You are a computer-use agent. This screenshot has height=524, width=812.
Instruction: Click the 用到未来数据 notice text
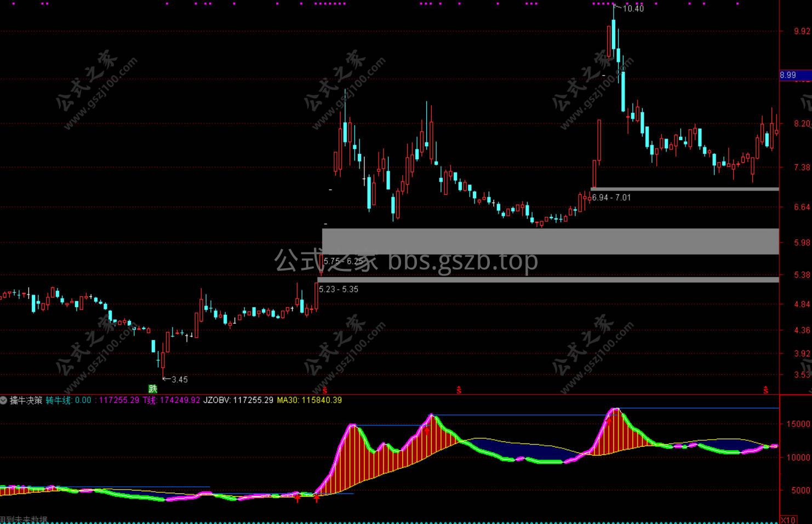tap(24, 520)
